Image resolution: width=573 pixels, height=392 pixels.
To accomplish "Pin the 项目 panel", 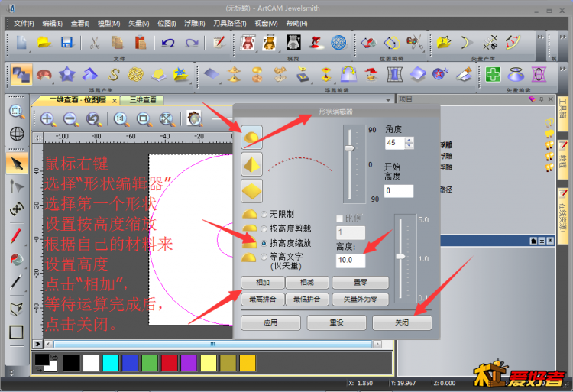I will (x=541, y=99).
